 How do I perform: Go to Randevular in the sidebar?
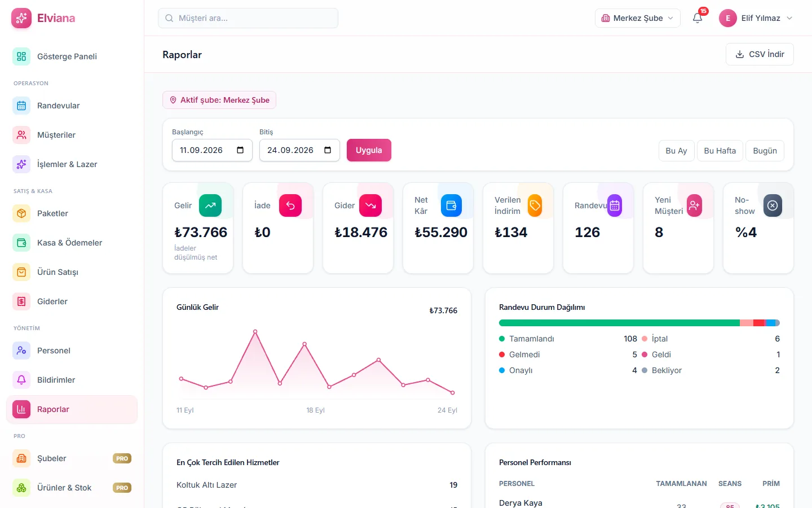72,106
